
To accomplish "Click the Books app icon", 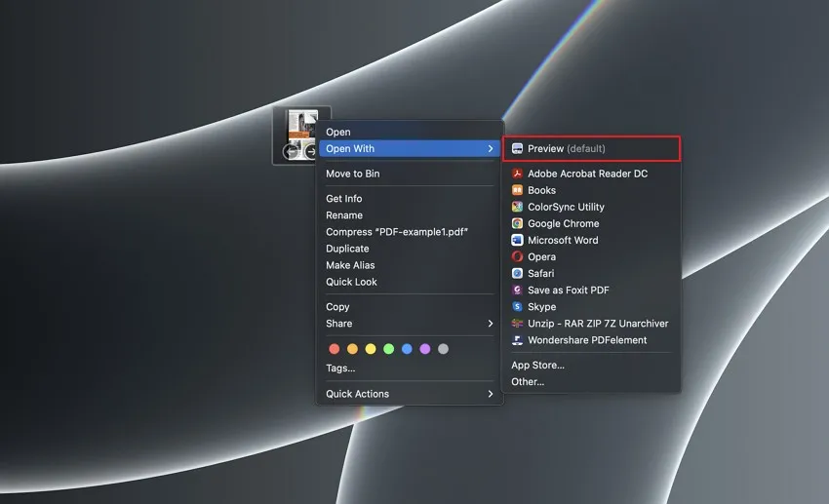I will (517, 190).
